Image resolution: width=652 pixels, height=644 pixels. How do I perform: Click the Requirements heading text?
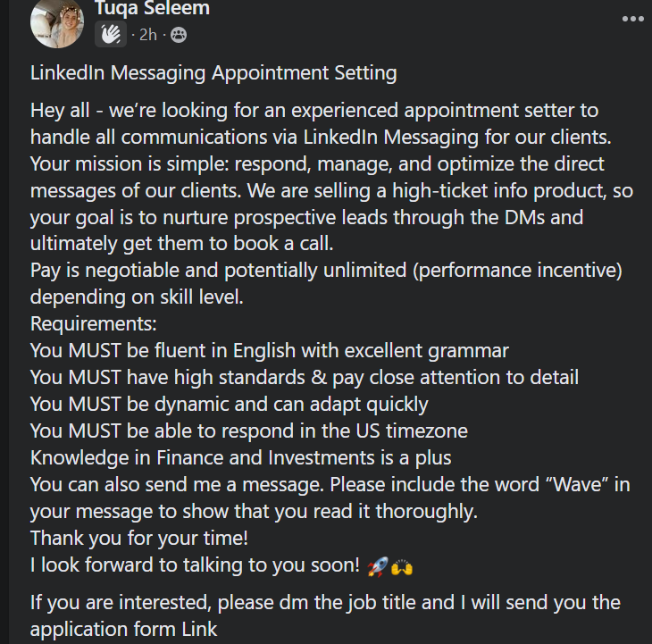point(94,324)
